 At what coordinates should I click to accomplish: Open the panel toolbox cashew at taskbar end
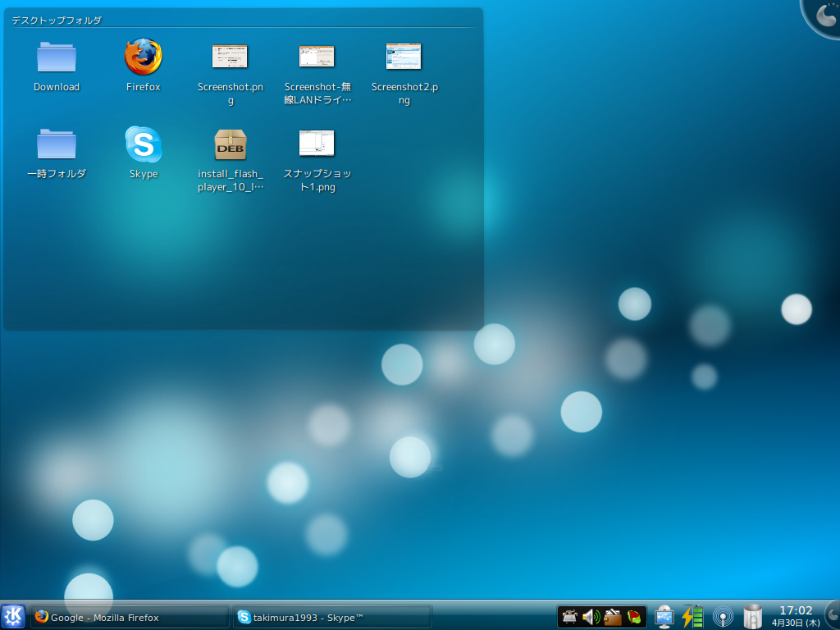833,615
